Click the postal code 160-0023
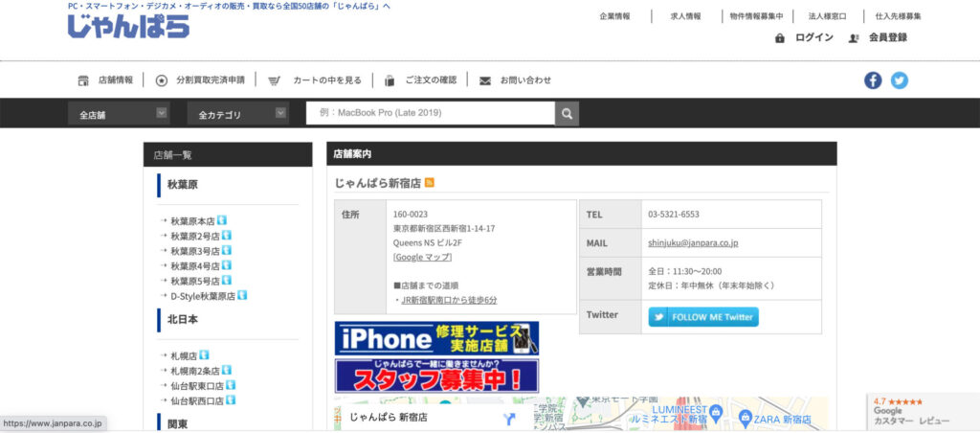The width and height of the screenshot is (980, 433). [x=410, y=214]
